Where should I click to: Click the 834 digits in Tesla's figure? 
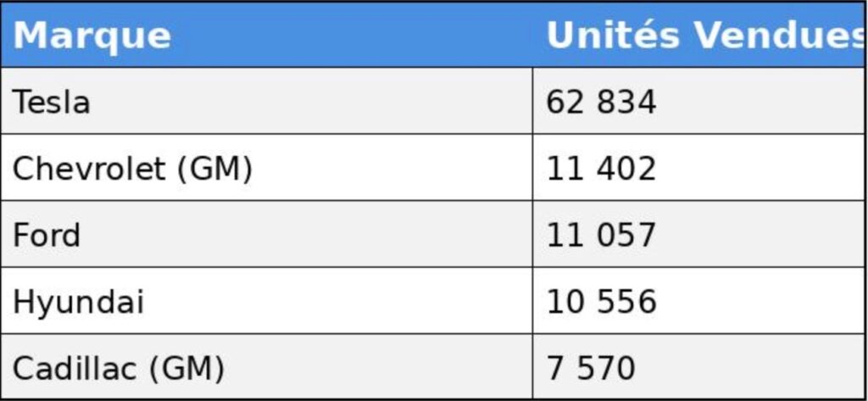[626, 102]
